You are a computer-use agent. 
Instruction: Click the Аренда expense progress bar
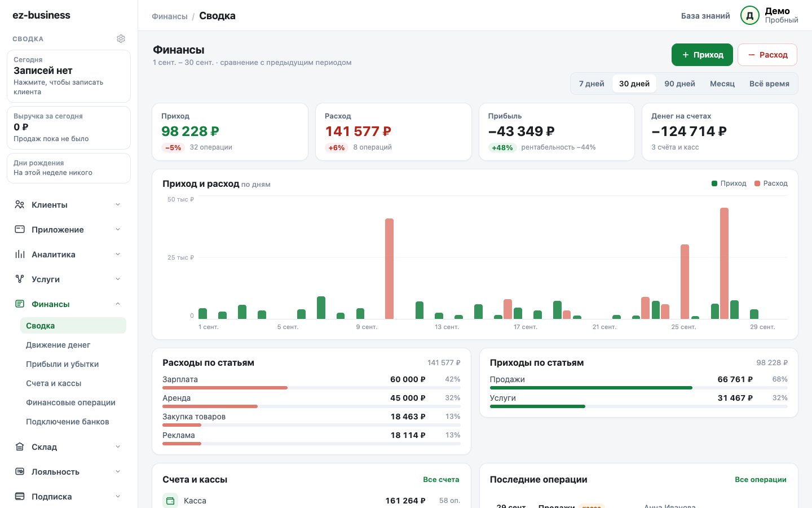click(x=311, y=406)
